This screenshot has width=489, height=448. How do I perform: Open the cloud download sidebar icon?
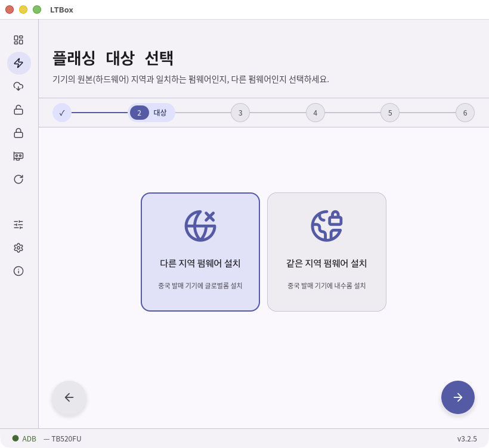pos(18,86)
